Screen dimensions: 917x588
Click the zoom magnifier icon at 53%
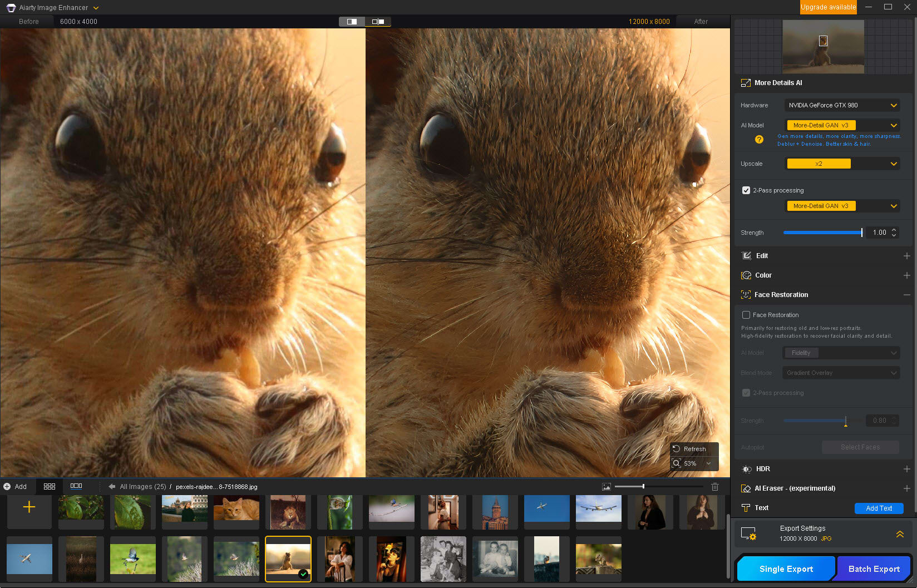677,463
